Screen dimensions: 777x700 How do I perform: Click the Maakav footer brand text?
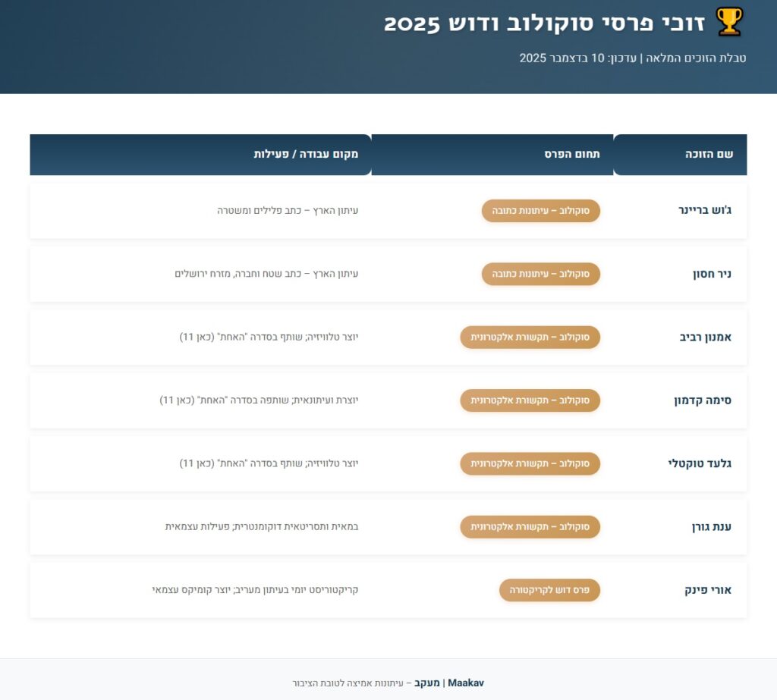[x=466, y=683]
